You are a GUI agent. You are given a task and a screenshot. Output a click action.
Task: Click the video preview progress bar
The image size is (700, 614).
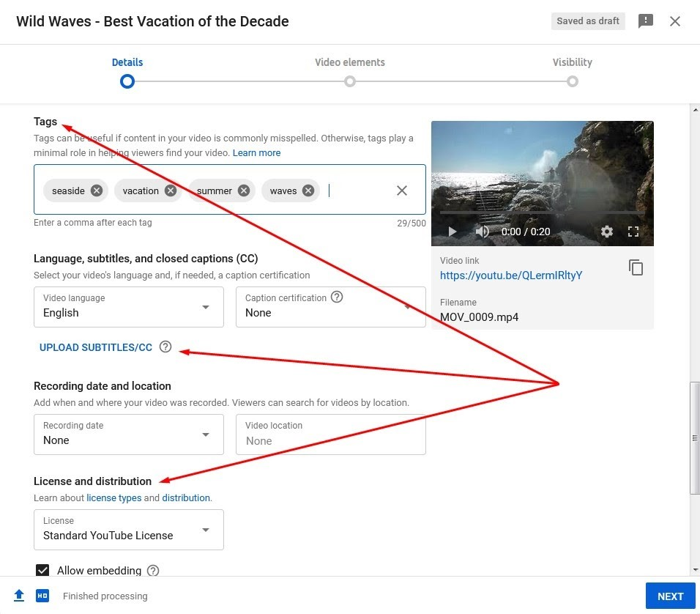pos(542,212)
